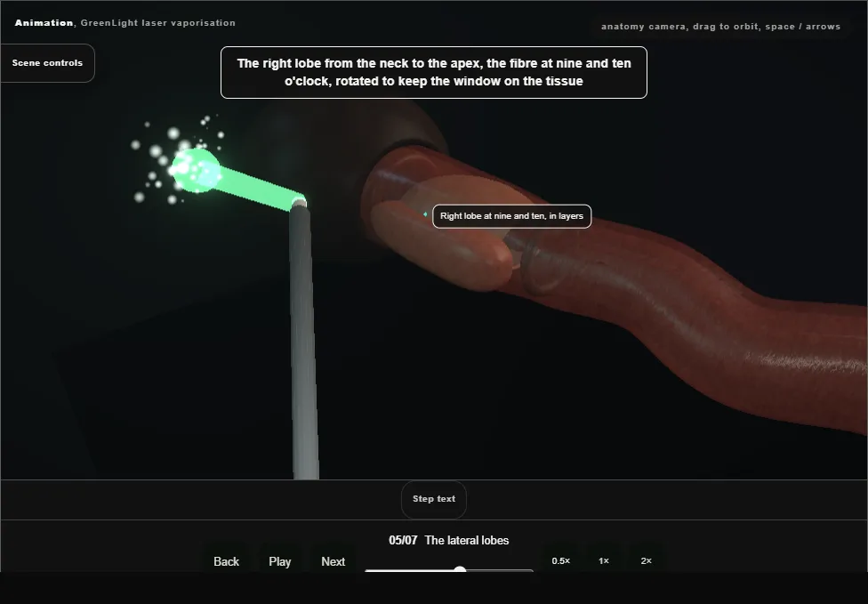Set playback speed to 1×
Viewport: 868px width, 604px height.
pos(603,560)
